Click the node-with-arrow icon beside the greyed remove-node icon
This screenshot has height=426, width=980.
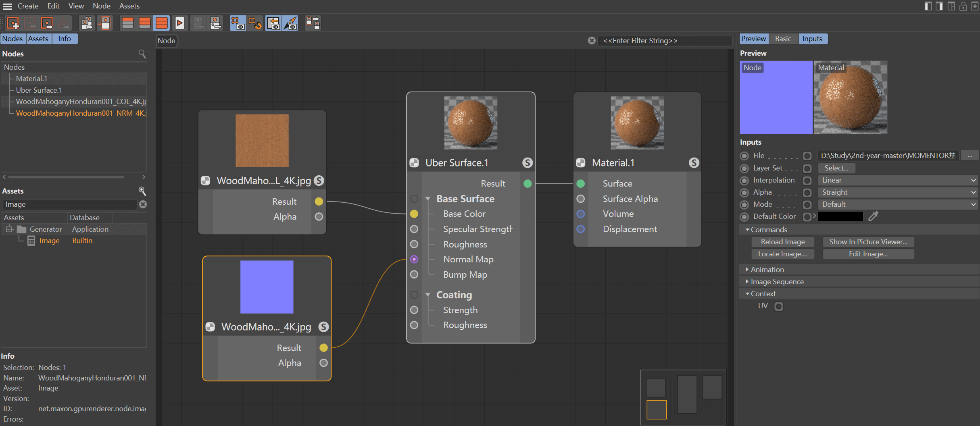(47, 23)
